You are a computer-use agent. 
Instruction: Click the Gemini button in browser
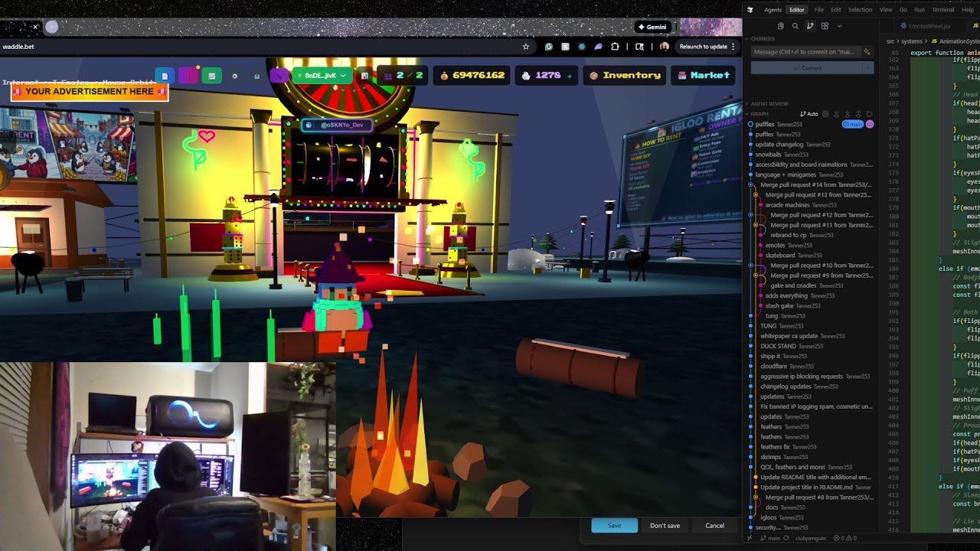pyautogui.click(x=652, y=27)
